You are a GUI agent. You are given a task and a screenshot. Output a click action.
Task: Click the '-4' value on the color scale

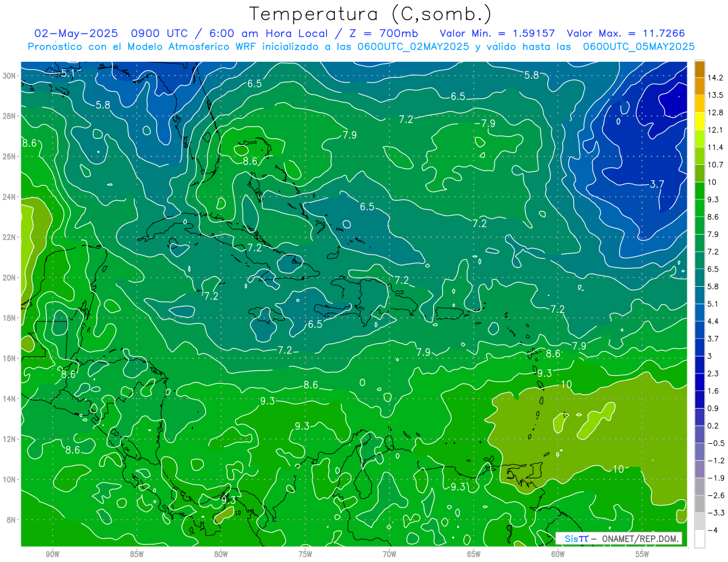tap(712, 530)
